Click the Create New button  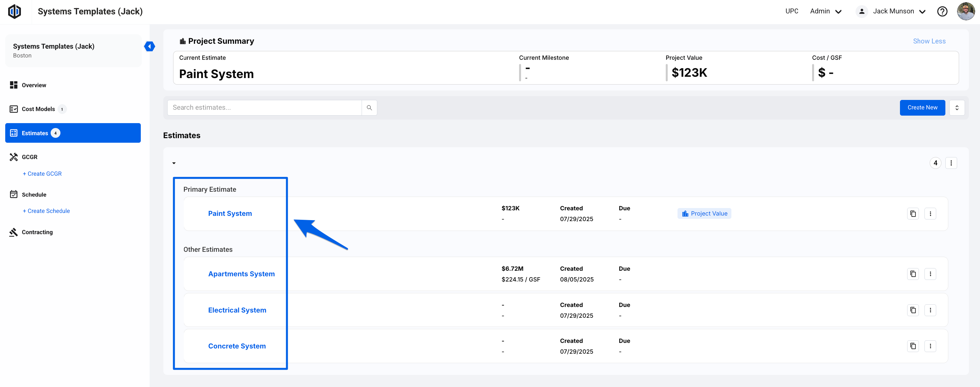coord(922,107)
